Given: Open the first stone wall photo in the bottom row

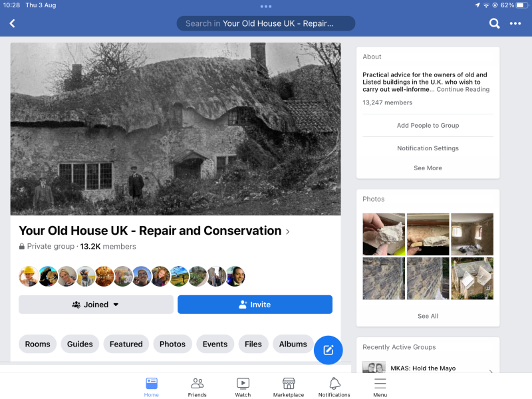Looking at the screenshot, I should point(384,278).
